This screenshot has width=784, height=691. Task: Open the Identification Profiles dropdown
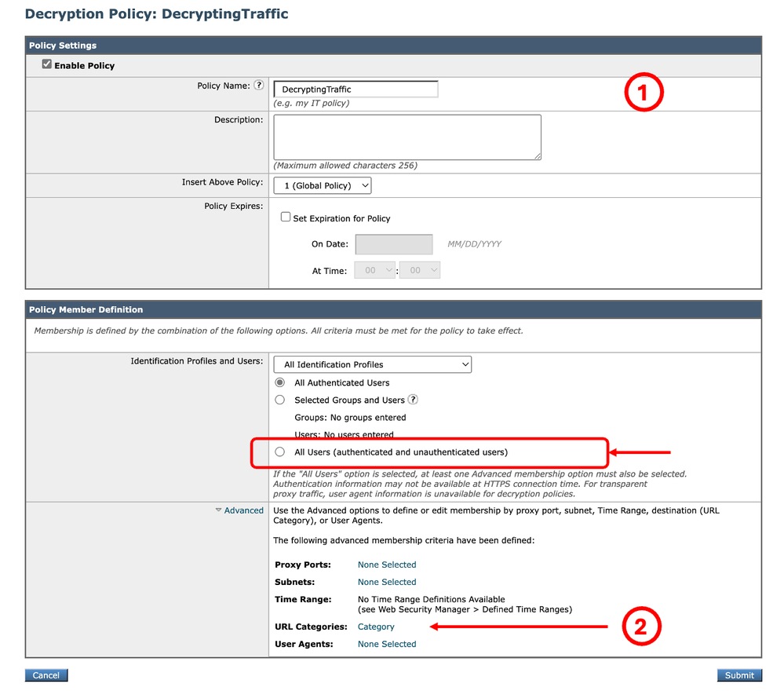[372, 364]
